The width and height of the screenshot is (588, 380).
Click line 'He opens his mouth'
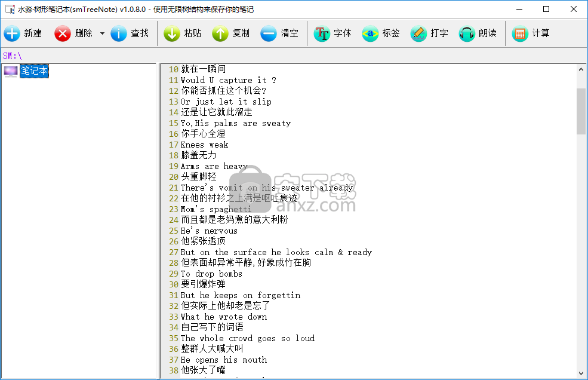pos(224,360)
